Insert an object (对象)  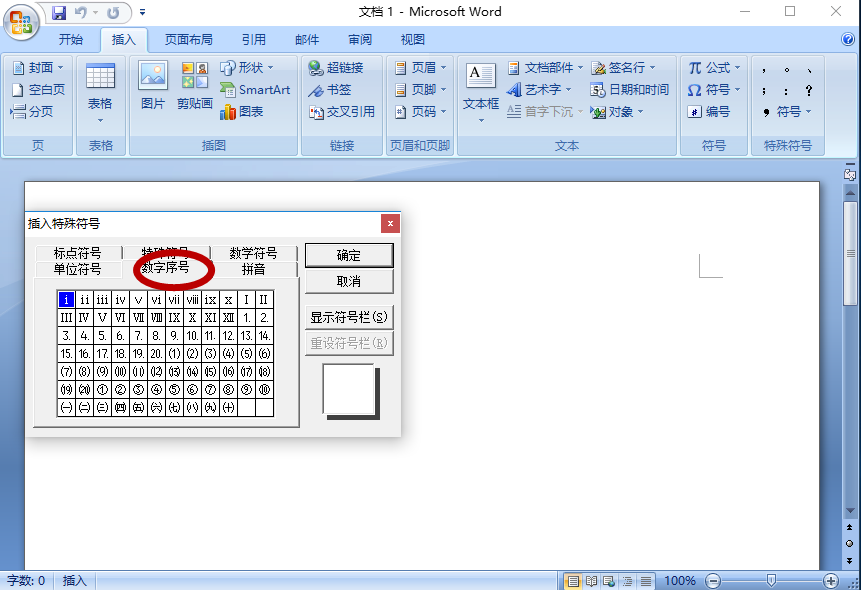pos(616,112)
